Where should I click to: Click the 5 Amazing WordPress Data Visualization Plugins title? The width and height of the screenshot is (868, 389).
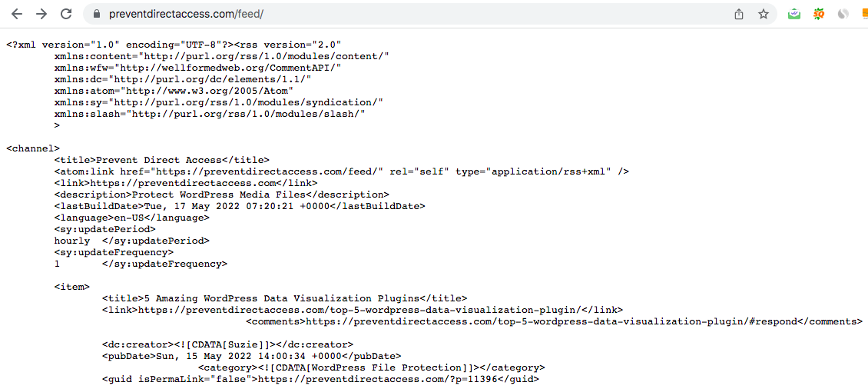pyautogui.click(x=283, y=298)
